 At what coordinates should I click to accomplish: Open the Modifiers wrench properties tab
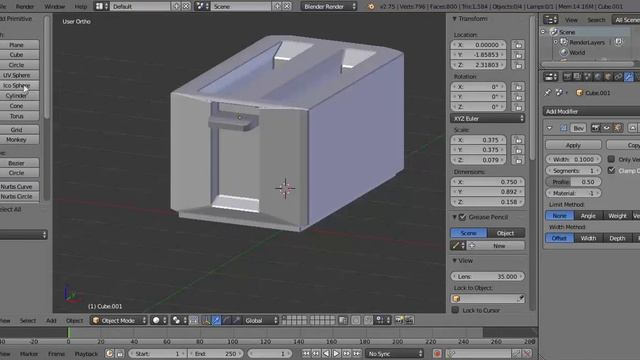coord(629,76)
